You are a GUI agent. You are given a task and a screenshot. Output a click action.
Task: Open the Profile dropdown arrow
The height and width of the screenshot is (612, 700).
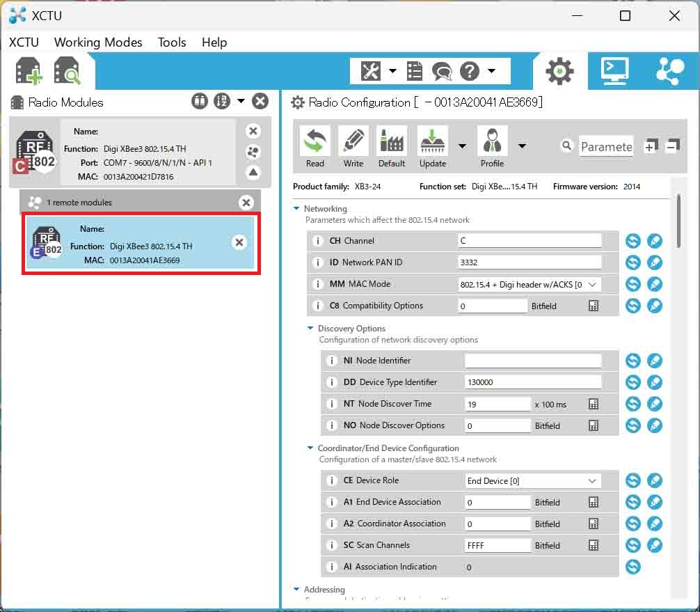pyautogui.click(x=522, y=146)
